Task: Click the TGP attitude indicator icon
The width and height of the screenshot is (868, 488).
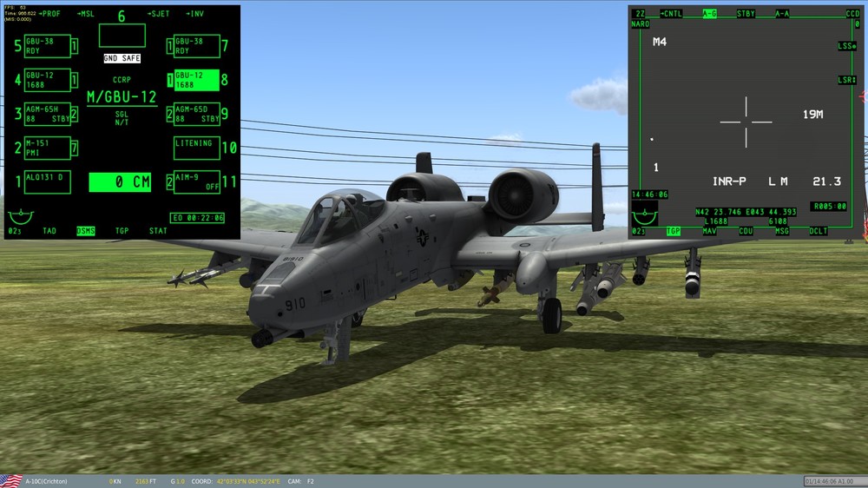Action: tap(645, 215)
